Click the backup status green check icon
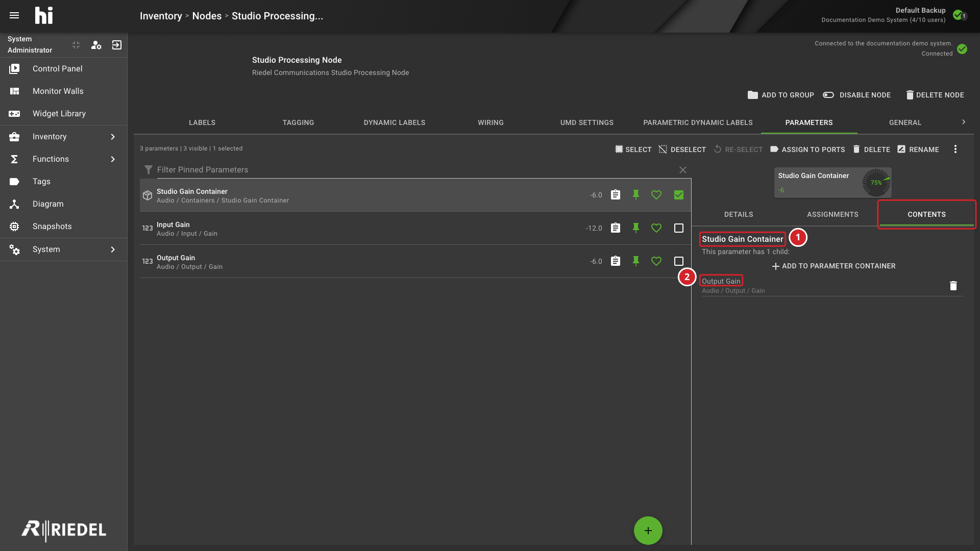The image size is (980, 551). pyautogui.click(x=958, y=15)
